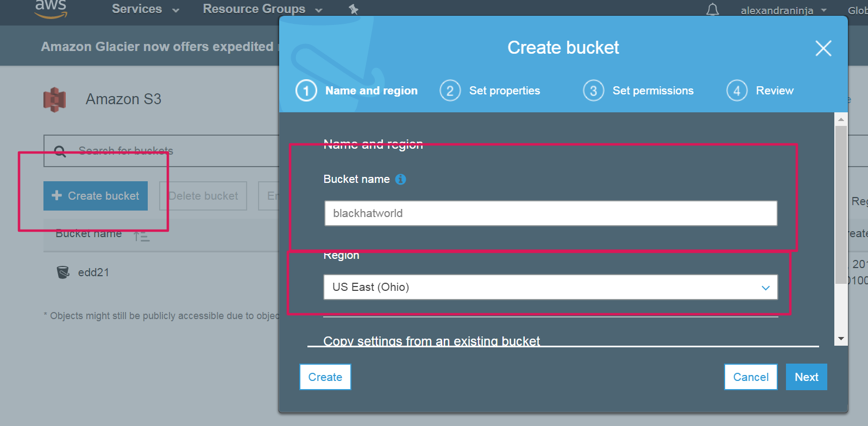868x426 pixels.
Task: Click the Delete bucket button
Action: [203, 196]
